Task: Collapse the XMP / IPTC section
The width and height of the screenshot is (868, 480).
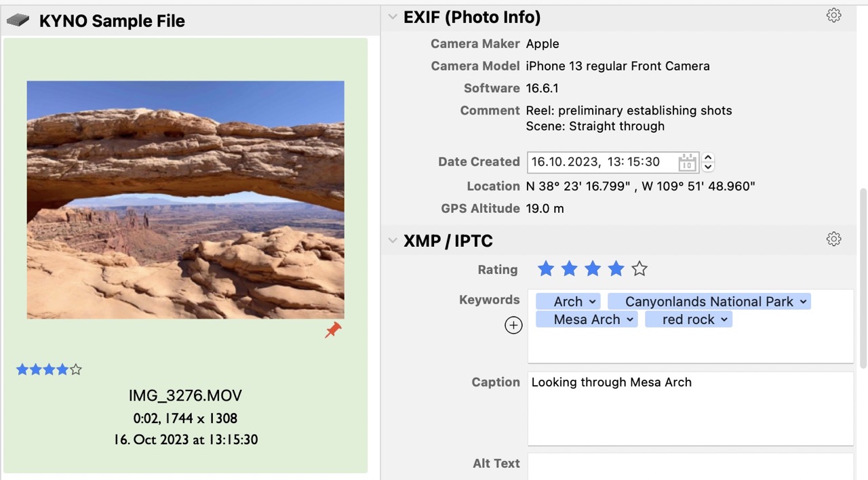Action: click(x=393, y=241)
